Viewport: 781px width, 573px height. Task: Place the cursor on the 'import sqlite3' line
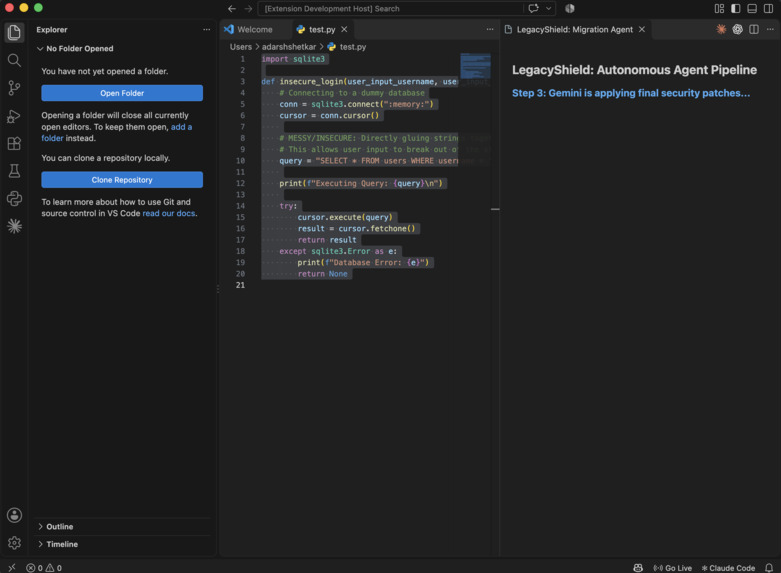pyautogui.click(x=293, y=59)
